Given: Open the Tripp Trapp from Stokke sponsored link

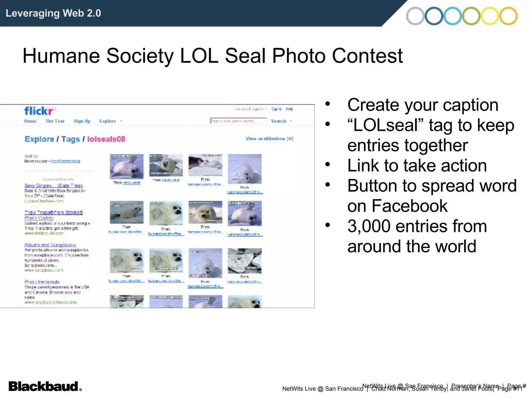Looking at the screenshot, I should (54, 215).
